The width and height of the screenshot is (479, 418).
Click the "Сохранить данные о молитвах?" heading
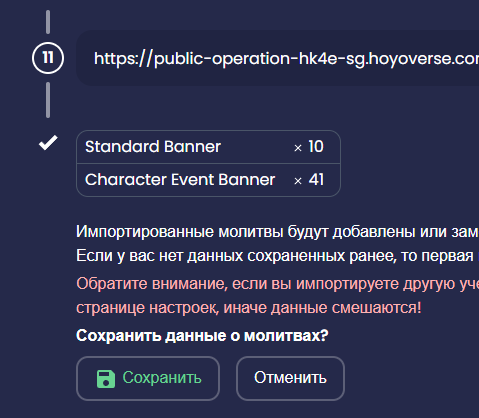click(x=202, y=336)
